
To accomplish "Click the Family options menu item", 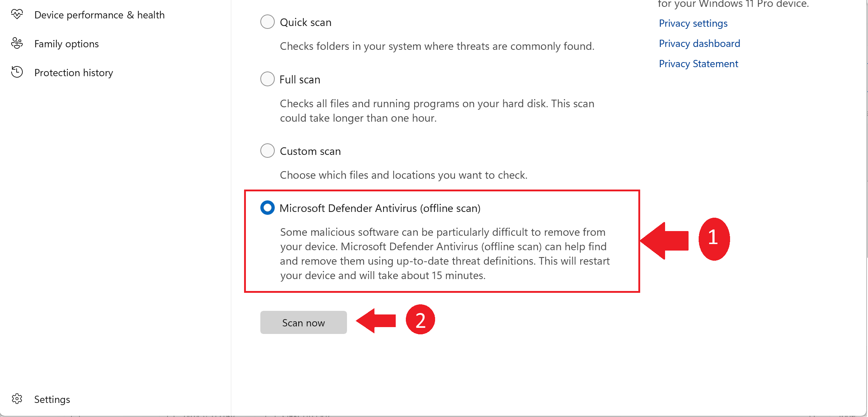I will tap(66, 44).
